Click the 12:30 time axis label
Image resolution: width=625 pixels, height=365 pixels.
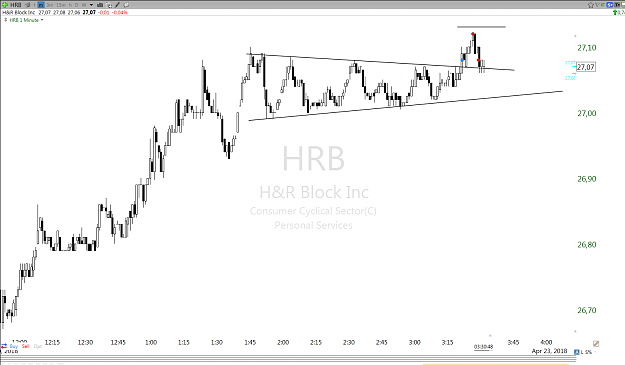85,342
